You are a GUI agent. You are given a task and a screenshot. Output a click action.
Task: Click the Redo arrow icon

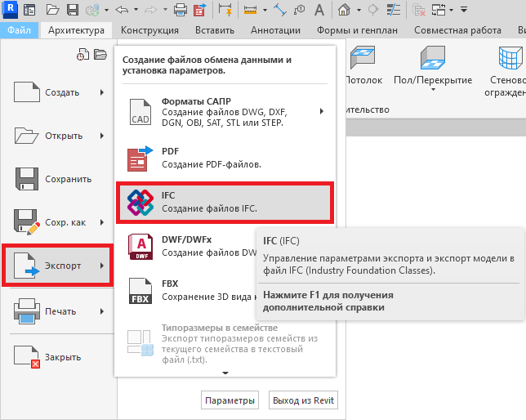(x=150, y=10)
